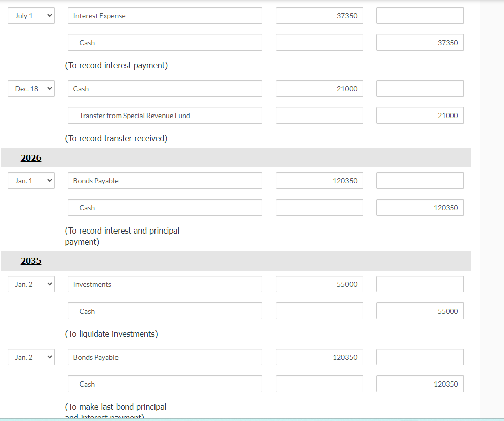The width and height of the screenshot is (504, 421).
Task: Select the Transfer from Special Revenue Fund field
Action: tap(165, 116)
